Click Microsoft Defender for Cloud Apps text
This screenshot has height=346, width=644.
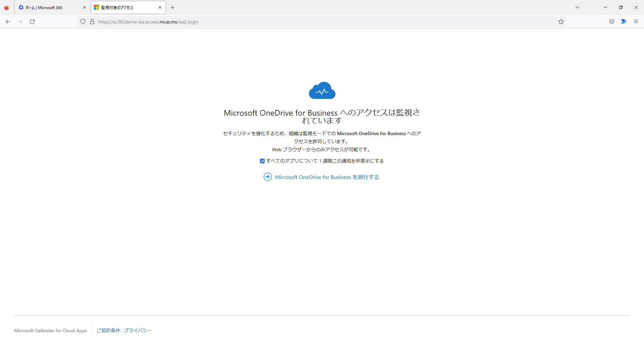coord(51,331)
